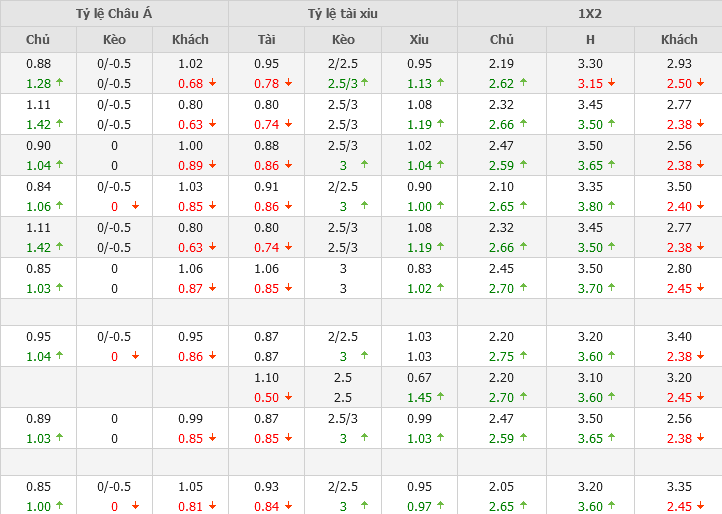Open the Tỷ lệ Châu Á header

pos(114,13)
